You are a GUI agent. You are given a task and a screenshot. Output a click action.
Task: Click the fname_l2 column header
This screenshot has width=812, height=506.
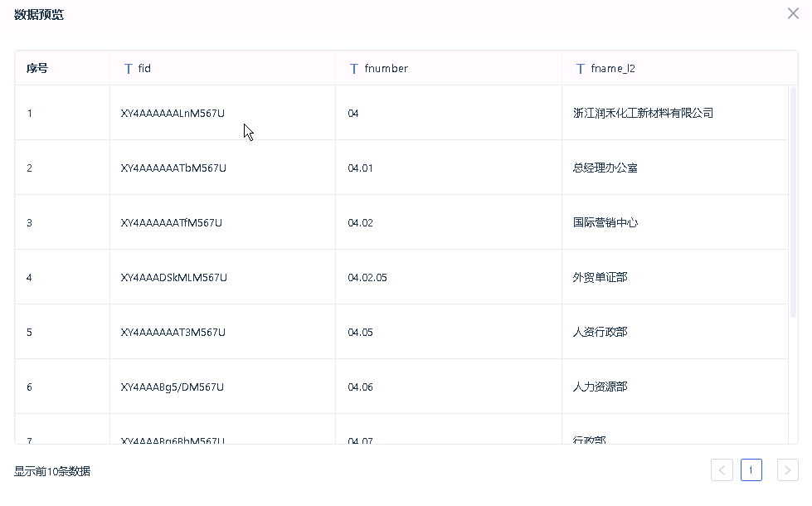(x=613, y=69)
